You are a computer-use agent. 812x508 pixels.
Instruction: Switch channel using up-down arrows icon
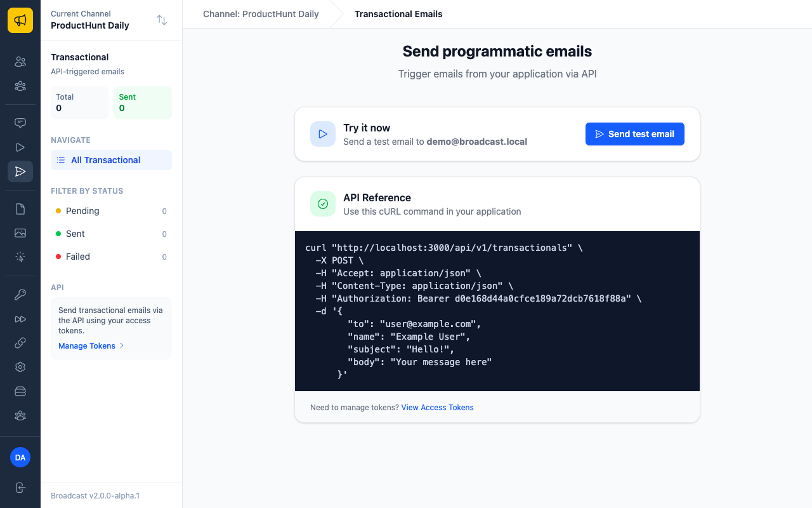click(x=162, y=20)
